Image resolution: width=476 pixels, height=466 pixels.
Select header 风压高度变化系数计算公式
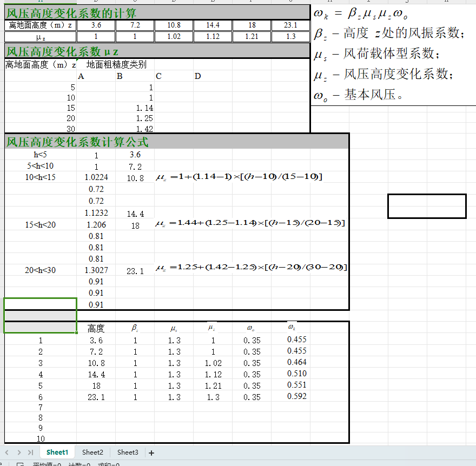click(177, 142)
